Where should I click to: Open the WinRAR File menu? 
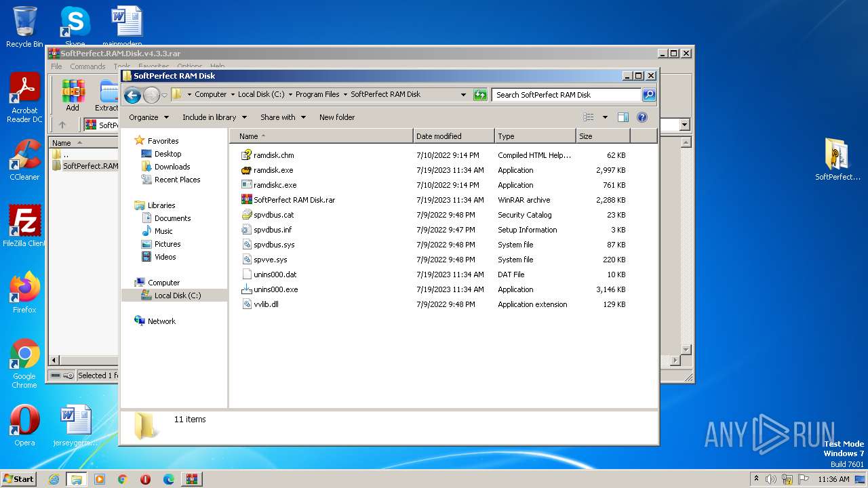point(56,66)
